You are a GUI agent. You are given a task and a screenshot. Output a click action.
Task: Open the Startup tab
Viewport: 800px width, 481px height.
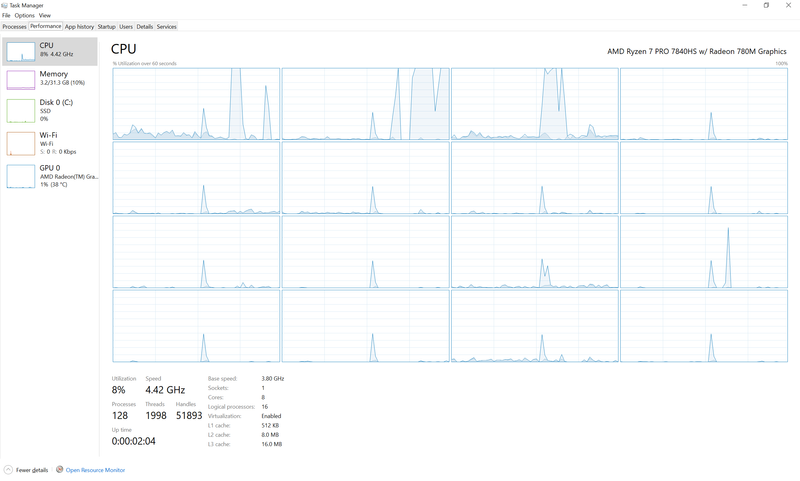click(107, 27)
